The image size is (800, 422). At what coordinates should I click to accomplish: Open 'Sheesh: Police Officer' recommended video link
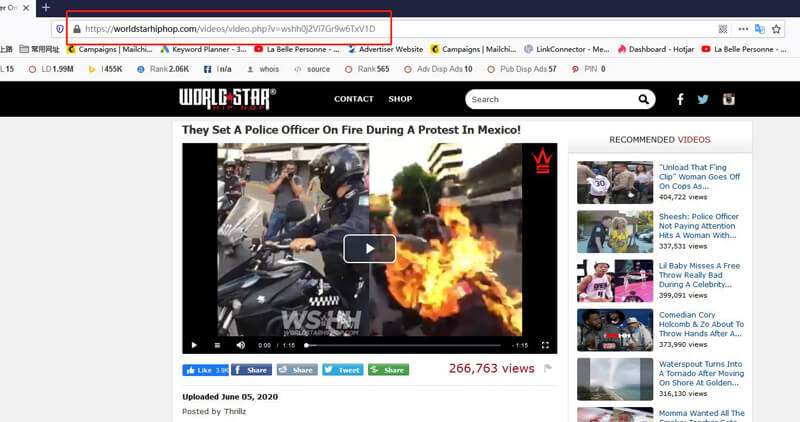(x=698, y=226)
